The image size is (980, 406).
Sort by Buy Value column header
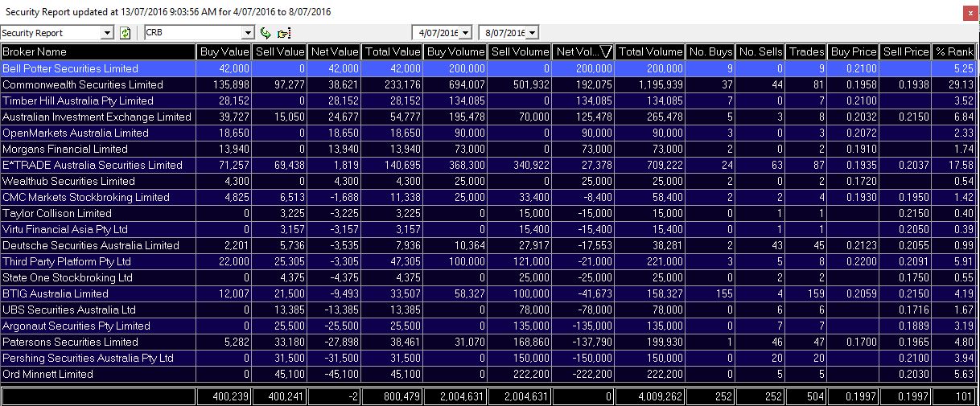click(224, 52)
